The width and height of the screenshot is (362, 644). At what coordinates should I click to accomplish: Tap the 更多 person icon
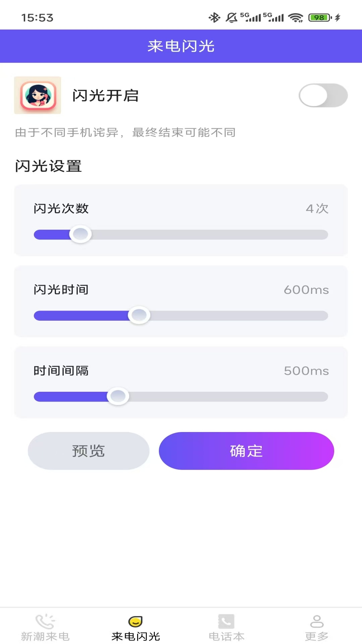point(316,622)
